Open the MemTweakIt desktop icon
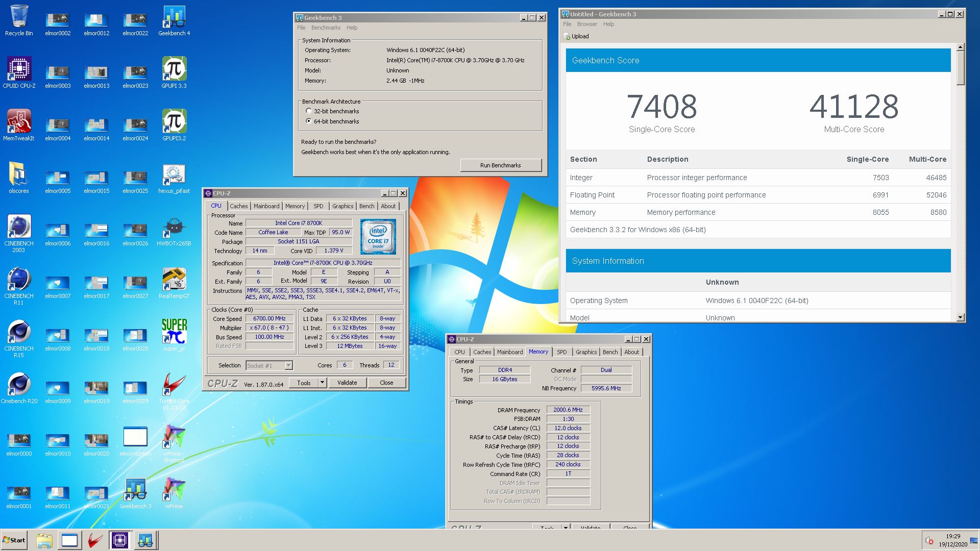Image resolution: width=980 pixels, height=551 pixels. tap(19, 125)
